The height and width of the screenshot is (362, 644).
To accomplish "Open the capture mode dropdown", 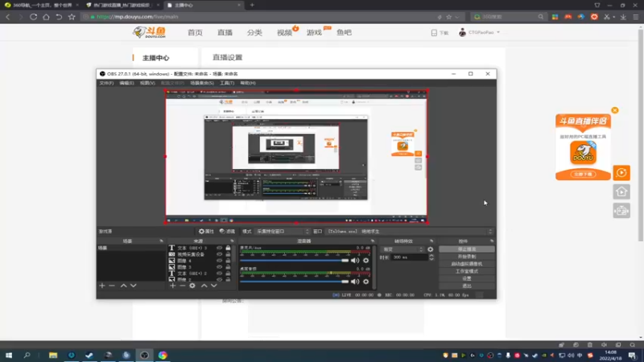I will (283, 232).
